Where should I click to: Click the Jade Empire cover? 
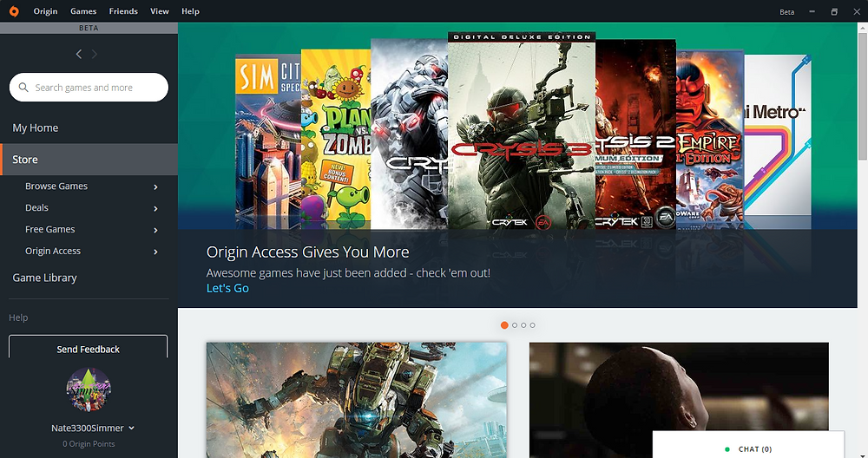[x=710, y=139]
